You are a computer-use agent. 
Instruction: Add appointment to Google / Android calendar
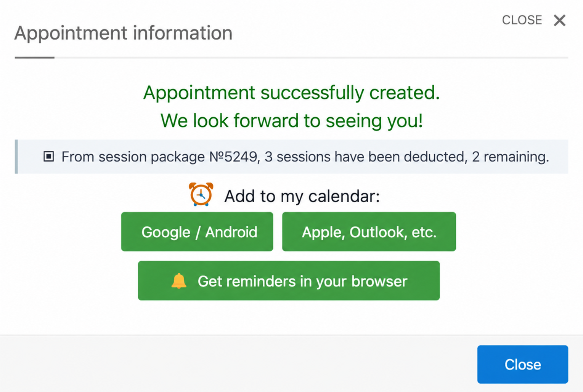pos(197,232)
